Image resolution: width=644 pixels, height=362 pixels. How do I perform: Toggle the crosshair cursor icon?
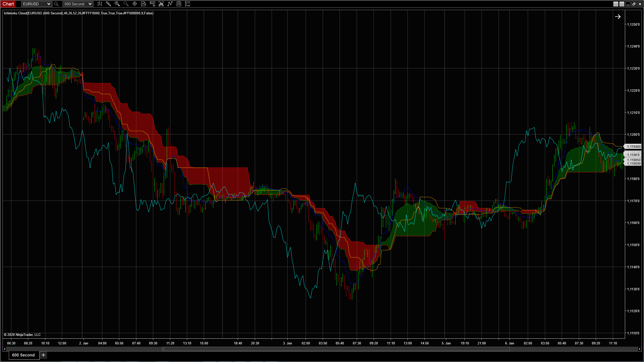click(x=135, y=4)
